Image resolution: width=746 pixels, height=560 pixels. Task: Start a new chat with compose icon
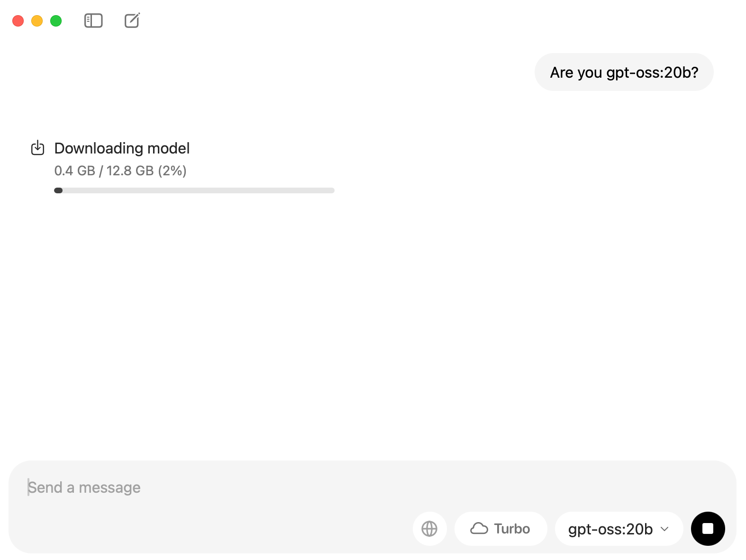click(x=132, y=20)
